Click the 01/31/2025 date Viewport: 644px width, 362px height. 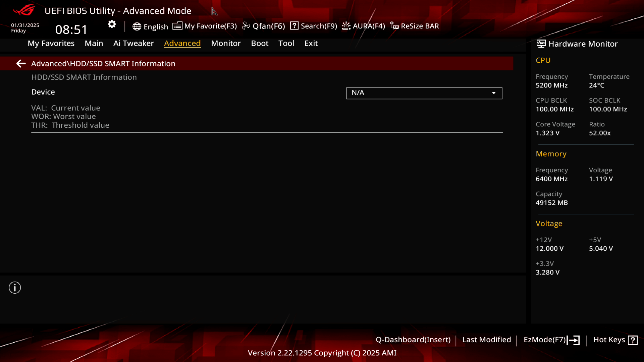pyautogui.click(x=25, y=25)
